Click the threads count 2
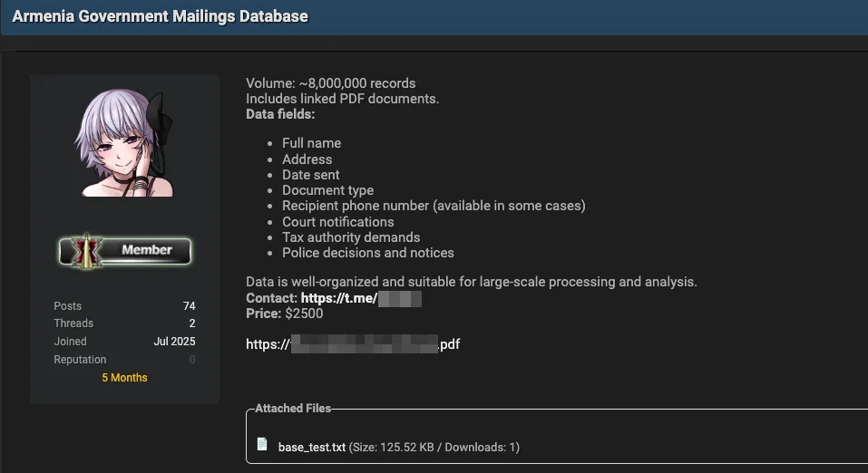Viewport: 868px width, 473px height. 191,323
